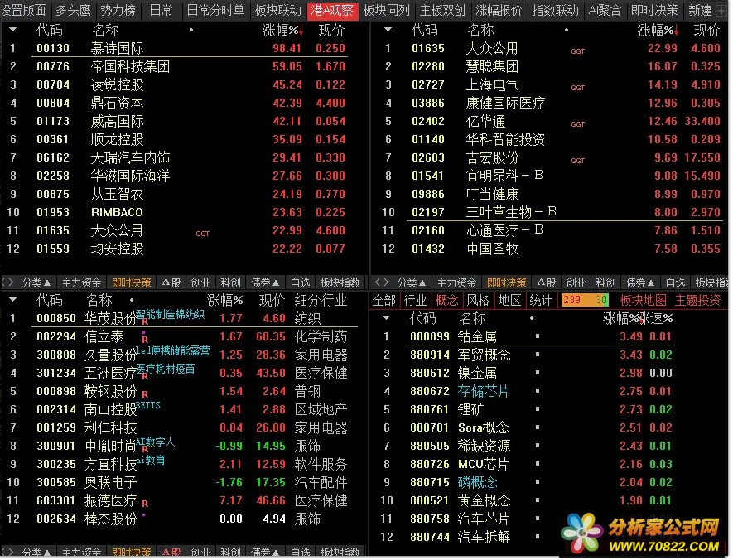Expand 分类 menu below 均安控股 list
The image size is (733, 560).
(x=36, y=282)
